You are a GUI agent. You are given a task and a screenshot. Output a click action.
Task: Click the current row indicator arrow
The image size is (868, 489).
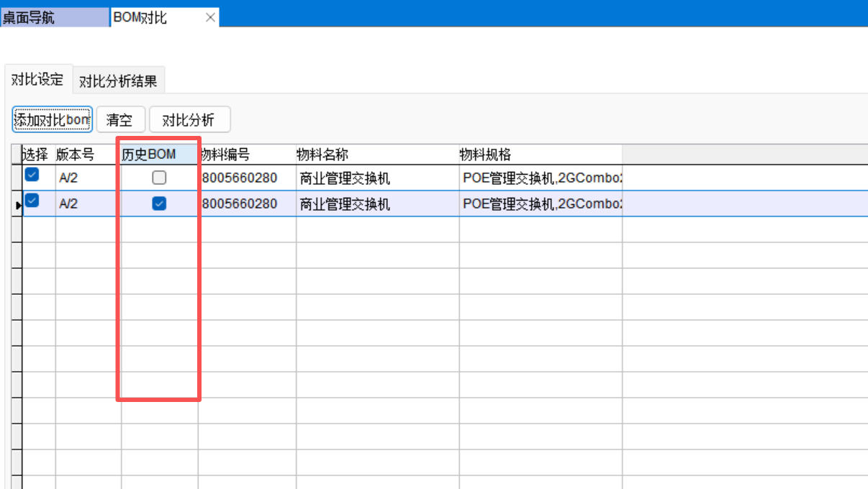[19, 206]
